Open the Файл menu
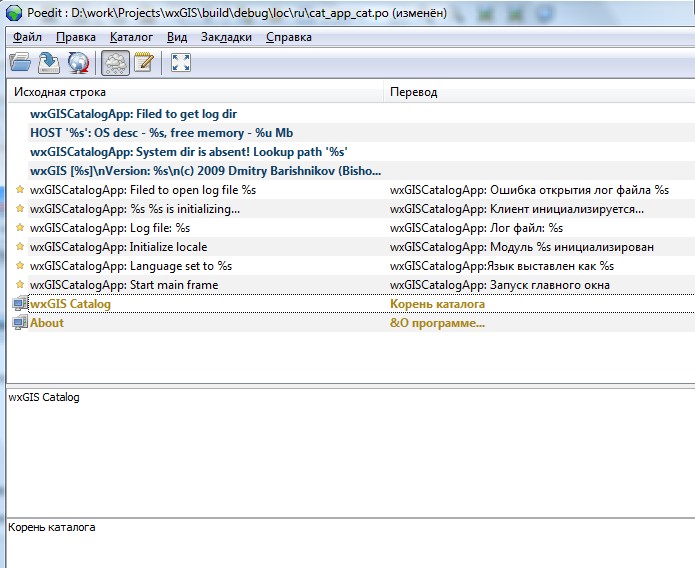Viewport: 695px width, 568px height. (x=27, y=37)
